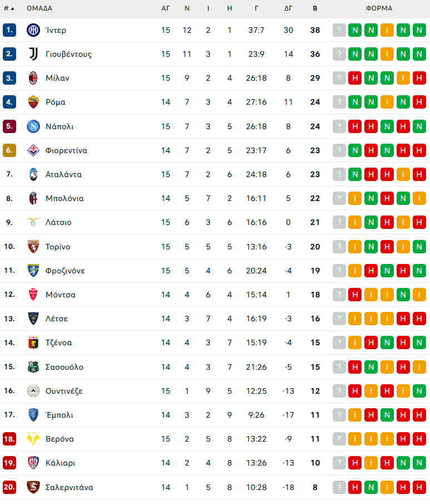Click the Inter club crest icon

click(x=33, y=30)
